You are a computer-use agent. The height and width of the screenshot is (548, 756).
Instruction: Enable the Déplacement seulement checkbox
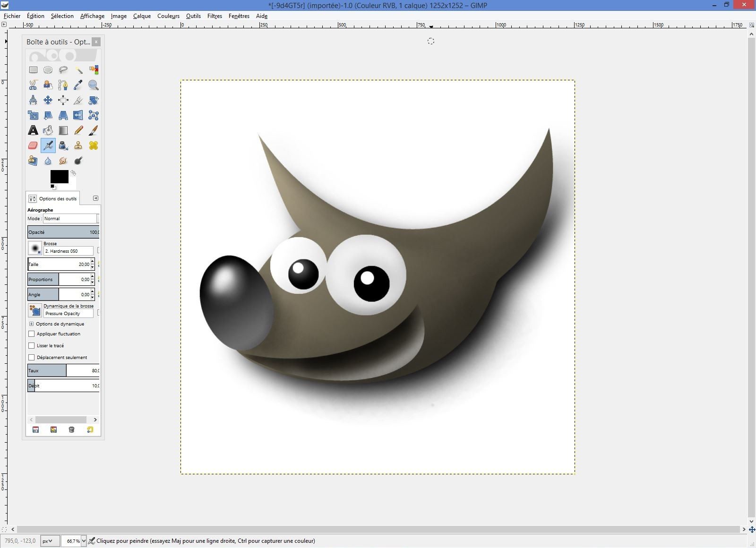point(32,357)
